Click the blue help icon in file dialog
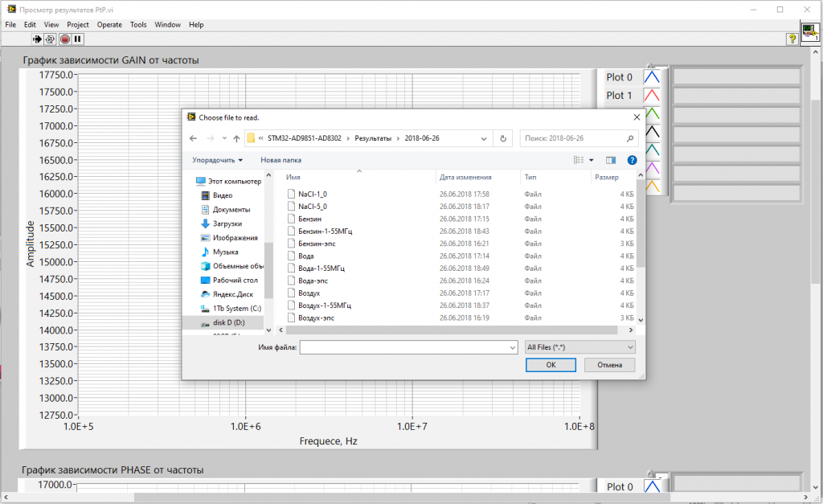 632,160
